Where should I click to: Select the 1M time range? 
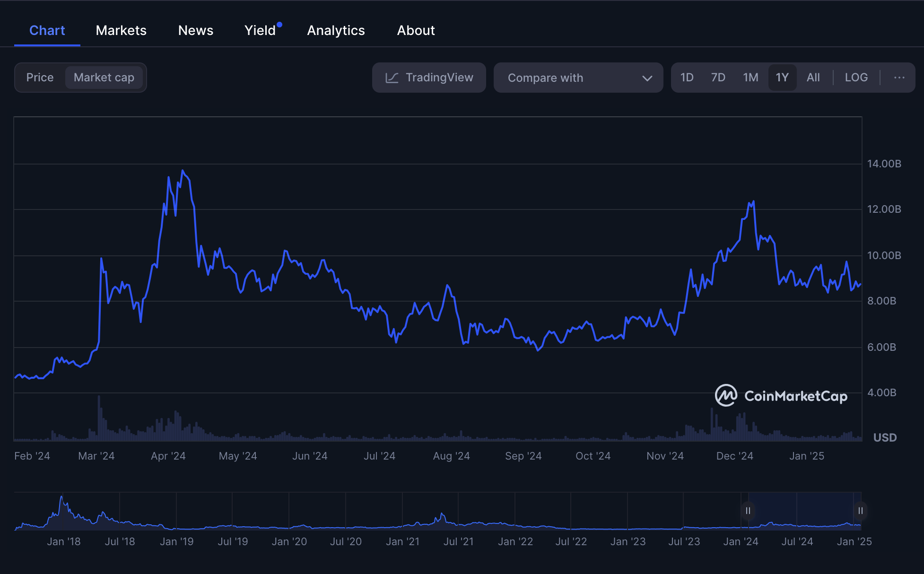(x=750, y=78)
